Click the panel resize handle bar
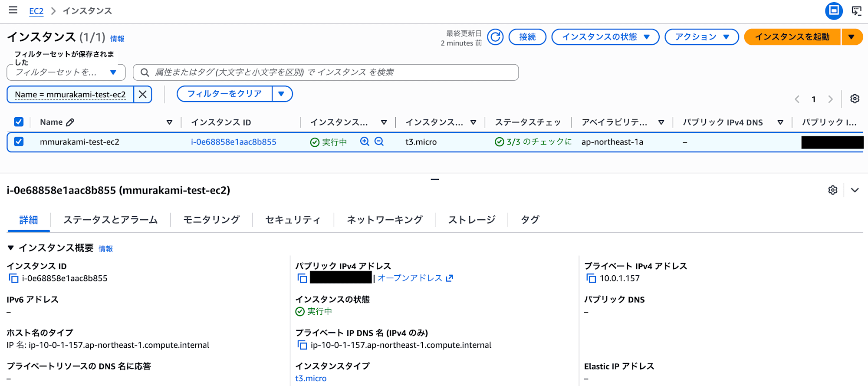The image size is (868, 386). pyautogui.click(x=434, y=179)
